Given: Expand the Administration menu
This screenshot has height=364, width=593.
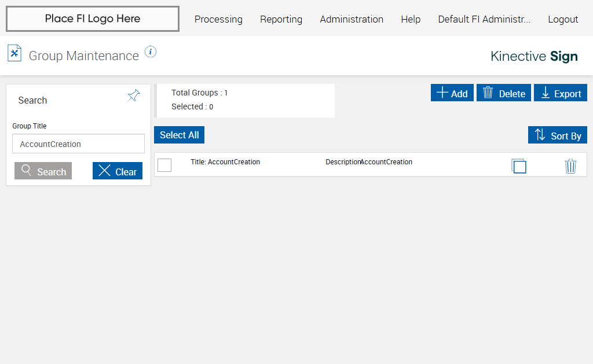Looking at the screenshot, I should point(352,20).
